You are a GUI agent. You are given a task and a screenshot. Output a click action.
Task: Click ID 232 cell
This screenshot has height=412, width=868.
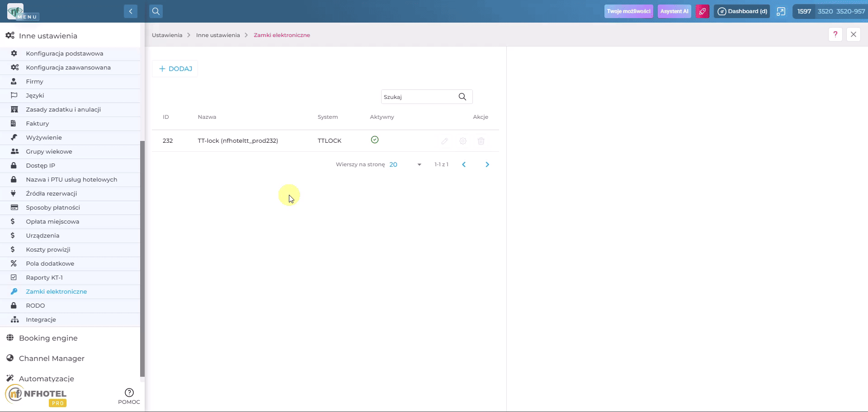coord(168,141)
